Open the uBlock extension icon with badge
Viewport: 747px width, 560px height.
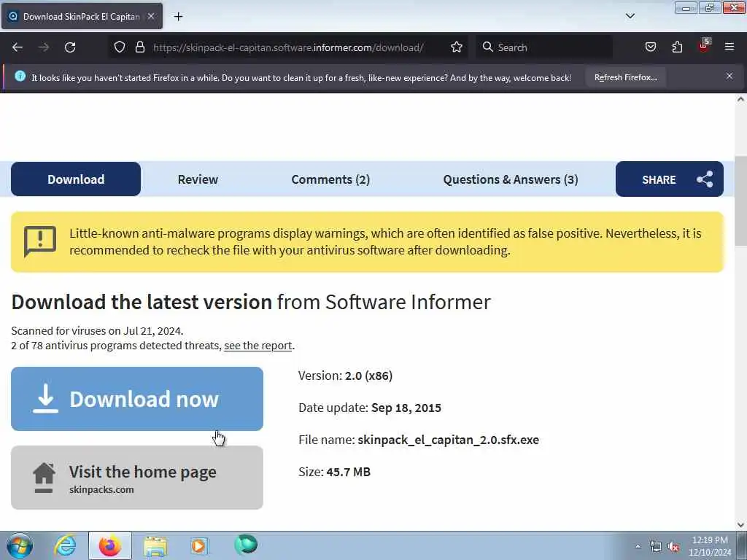click(x=704, y=46)
